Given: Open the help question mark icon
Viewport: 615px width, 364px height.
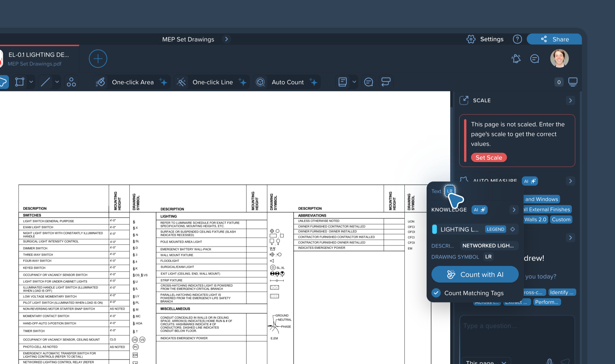Looking at the screenshot, I should 517,39.
